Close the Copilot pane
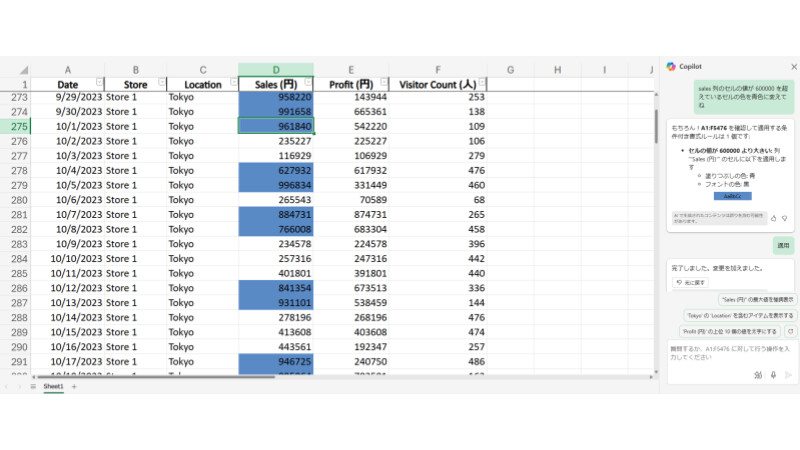The image size is (800, 450). point(792,67)
